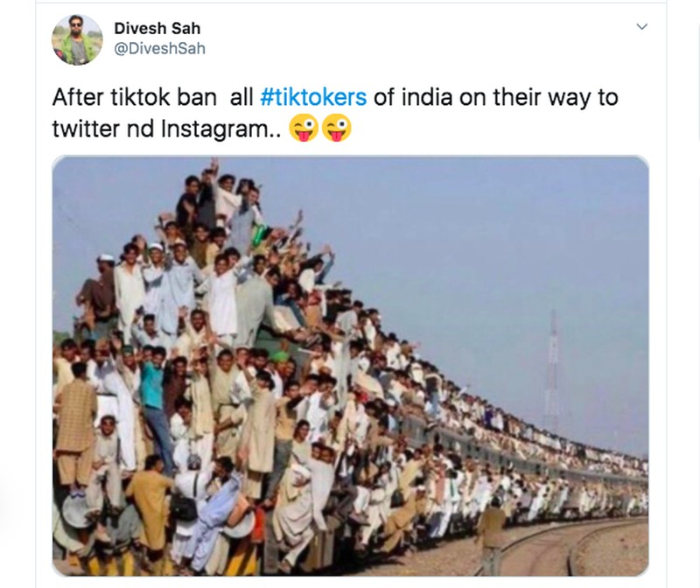This screenshot has height=588, width=700.
Task: Click the "After tiktok ban" text
Action: click(135, 97)
